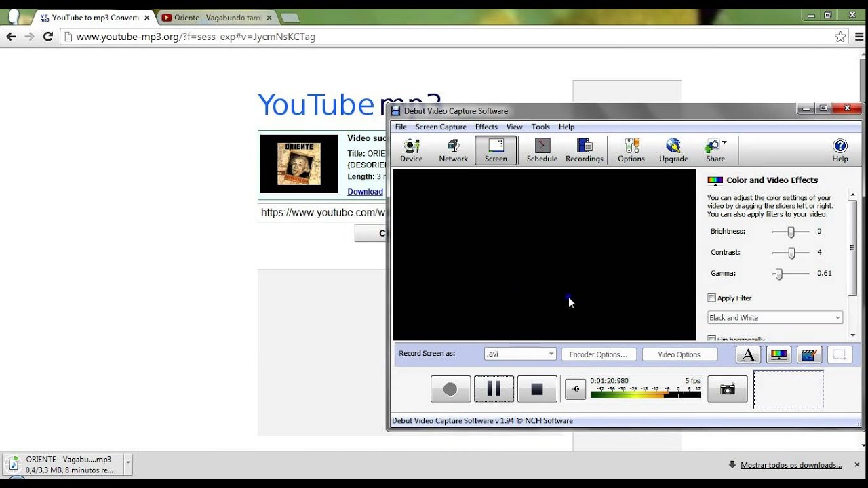Adjust the Contrast slider
This screenshot has height=488, width=868.
click(x=791, y=253)
